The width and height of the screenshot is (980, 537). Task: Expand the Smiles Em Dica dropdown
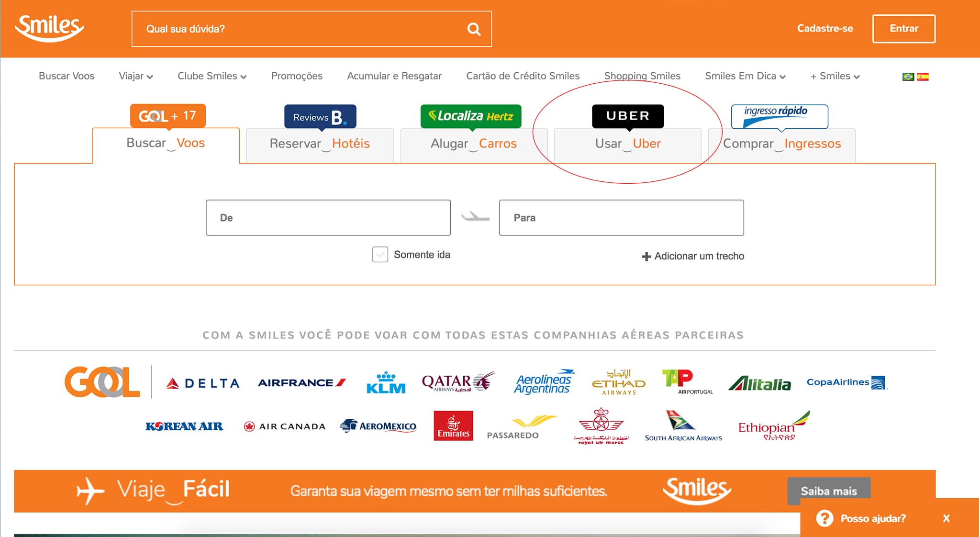pyautogui.click(x=745, y=76)
